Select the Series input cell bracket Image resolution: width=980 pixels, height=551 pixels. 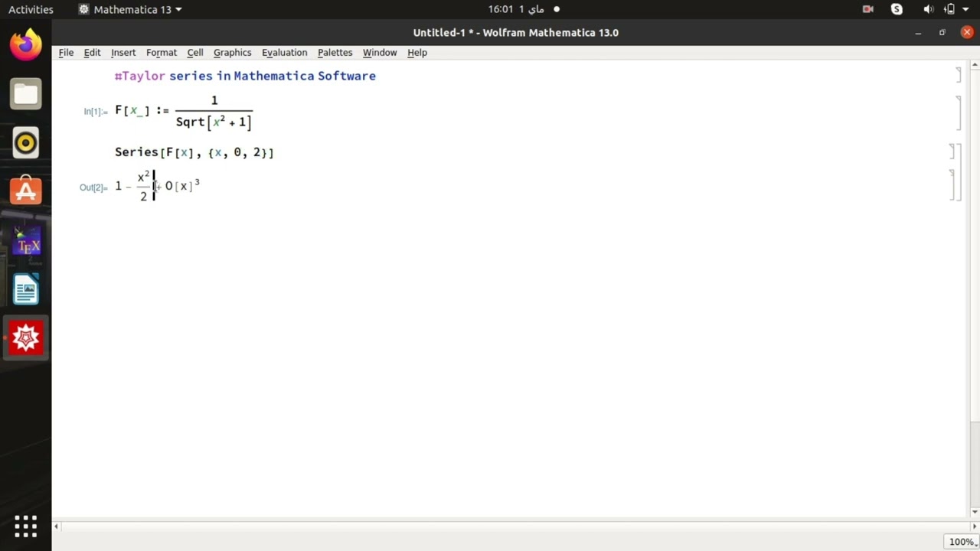(952, 152)
